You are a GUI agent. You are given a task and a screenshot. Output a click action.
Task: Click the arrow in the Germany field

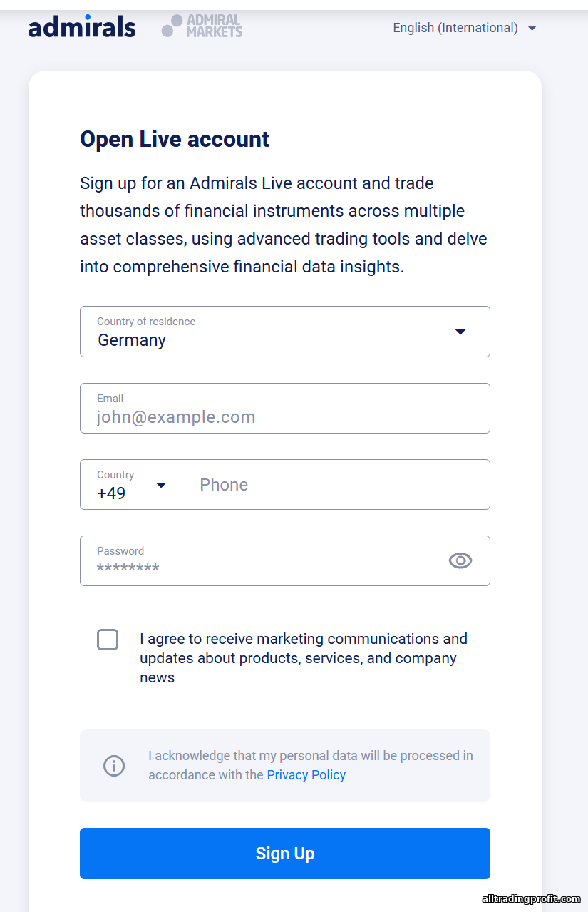click(460, 332)
